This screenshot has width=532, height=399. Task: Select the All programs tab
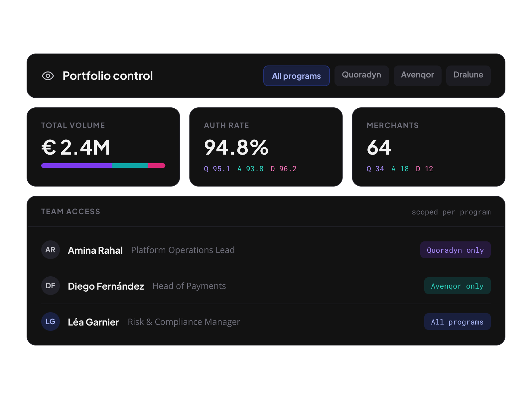(x=297, y=76)
